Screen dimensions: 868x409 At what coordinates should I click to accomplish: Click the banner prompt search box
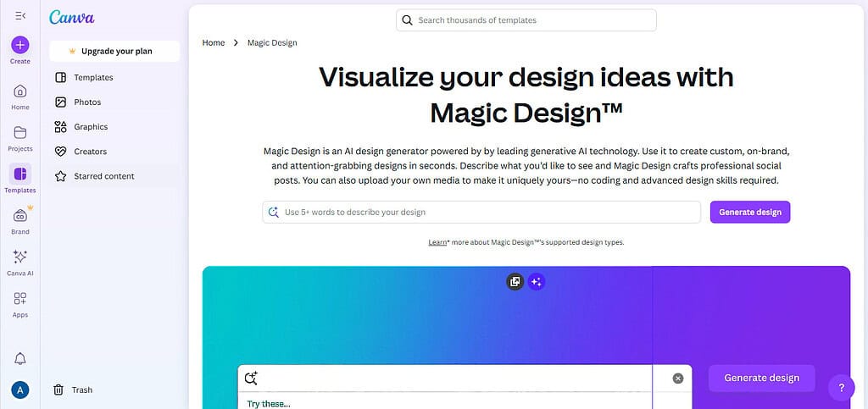pyautogui.click(x=465, y=379)
